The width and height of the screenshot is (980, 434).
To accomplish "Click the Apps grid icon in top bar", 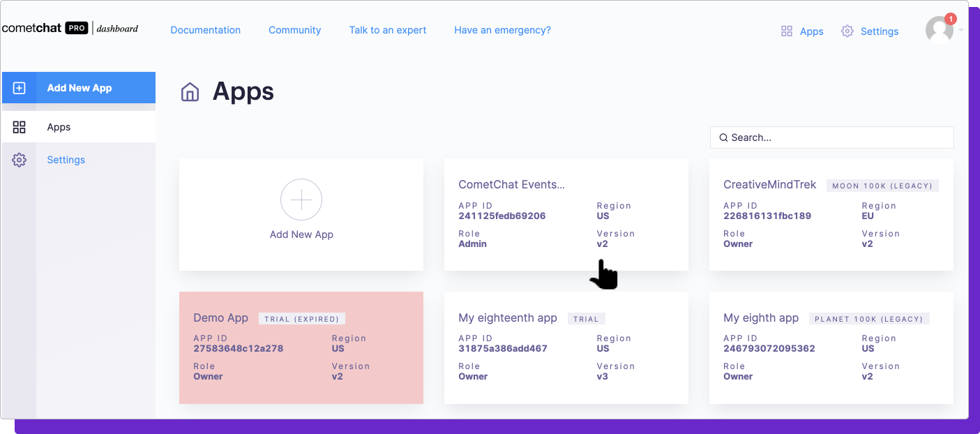I will point(787,31).
